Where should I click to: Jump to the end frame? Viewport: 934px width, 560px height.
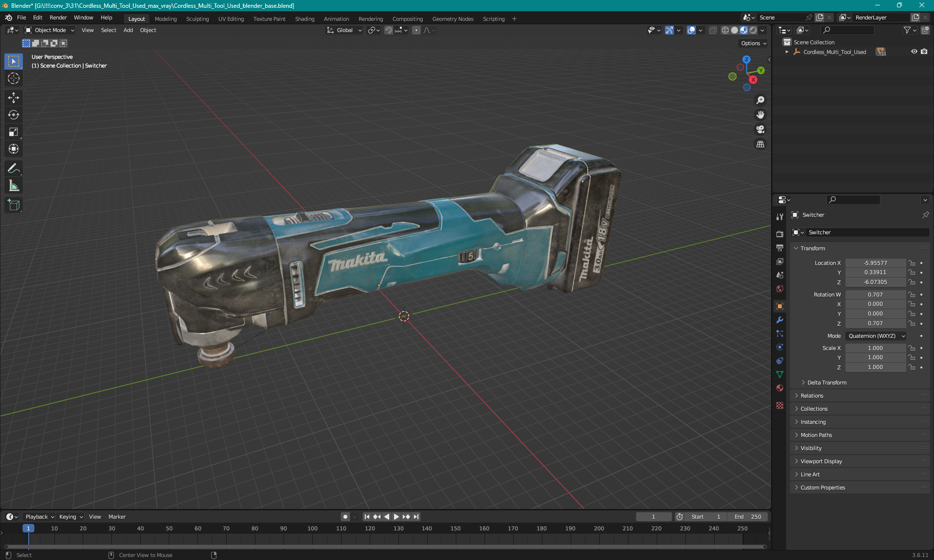[x=416, y=517]
